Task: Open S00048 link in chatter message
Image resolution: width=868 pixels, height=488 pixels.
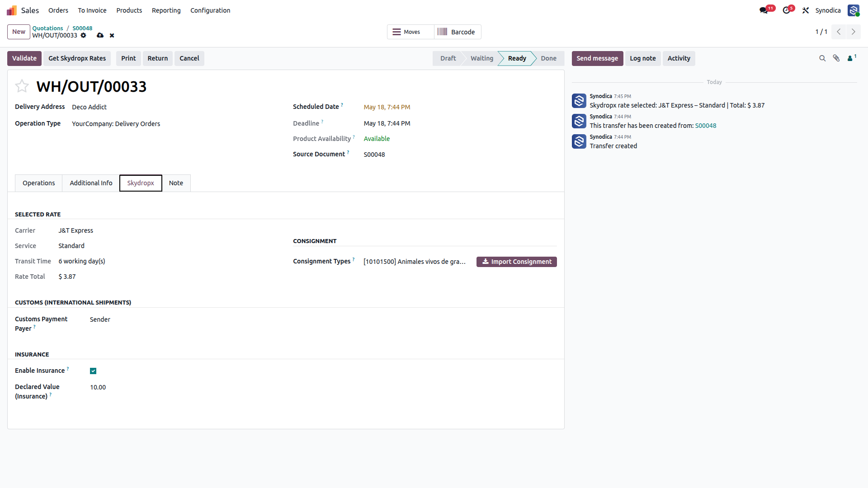Action: pos(705,126)
